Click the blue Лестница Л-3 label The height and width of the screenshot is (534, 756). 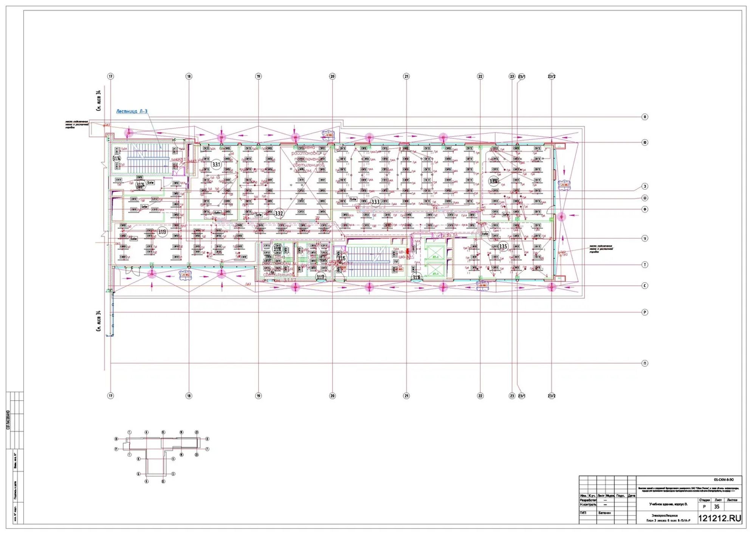[132, 111]
